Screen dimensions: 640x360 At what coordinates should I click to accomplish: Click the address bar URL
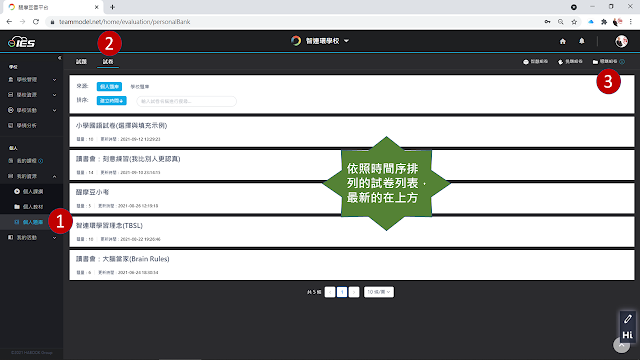(124, 22)
